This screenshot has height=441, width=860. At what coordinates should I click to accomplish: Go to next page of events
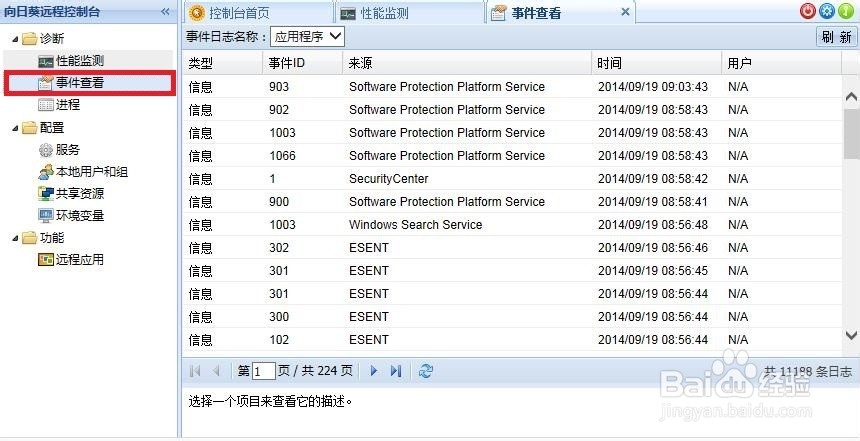point(374,371)
